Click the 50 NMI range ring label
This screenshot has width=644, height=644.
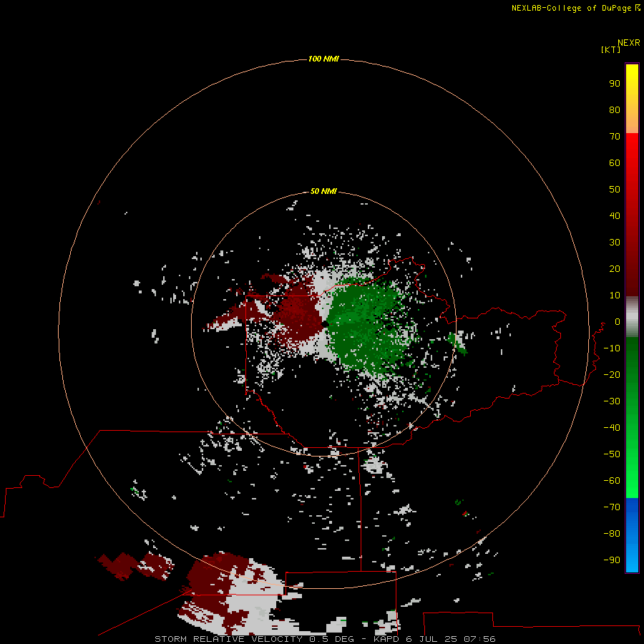point(323,191)
